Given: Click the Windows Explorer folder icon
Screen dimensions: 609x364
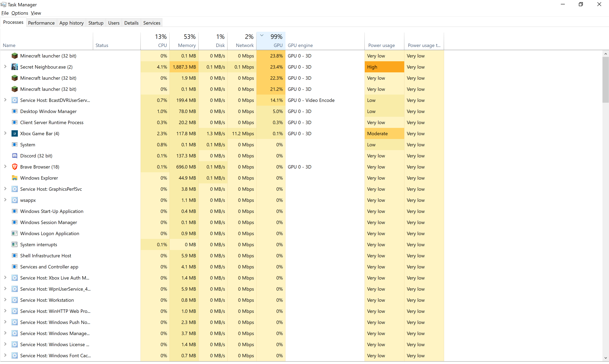Looking at the screenshot, I should [14, 178].
